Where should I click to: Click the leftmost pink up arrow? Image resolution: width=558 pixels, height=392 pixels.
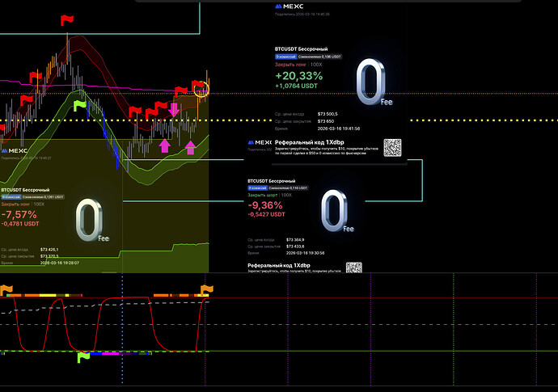pyautogui.click(x=165, y=145)
